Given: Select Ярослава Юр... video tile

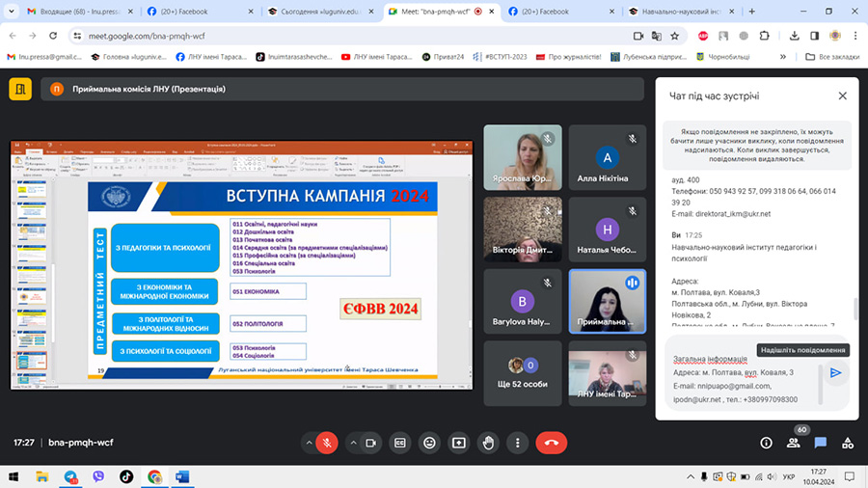Looking at the screenshot, I should (523, 157).
